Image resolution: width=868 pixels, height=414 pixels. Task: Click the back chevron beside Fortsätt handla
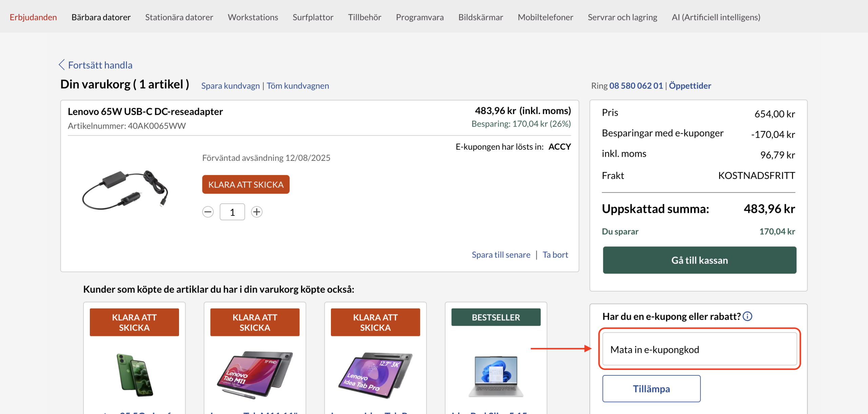click(62, 64)
